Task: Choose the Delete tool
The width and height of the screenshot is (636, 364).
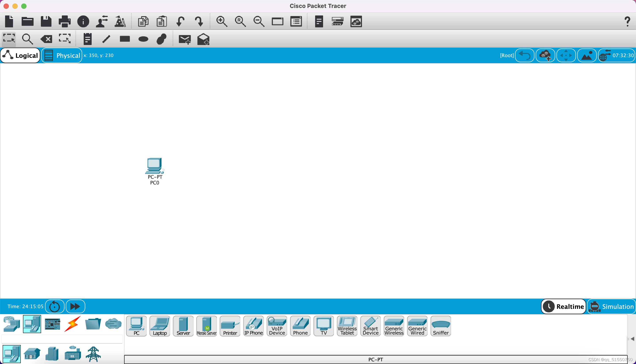Action: (46, 39)
